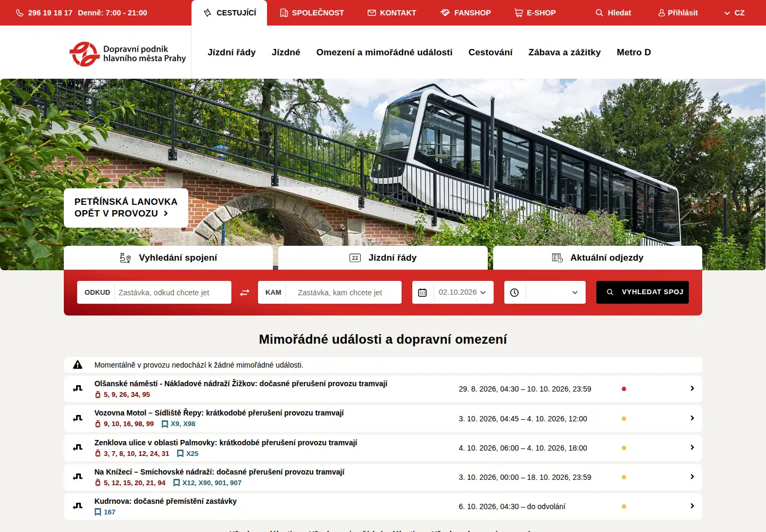
Task: Click the user icon in Přihlásit
Action: click(x=662, y=13)
